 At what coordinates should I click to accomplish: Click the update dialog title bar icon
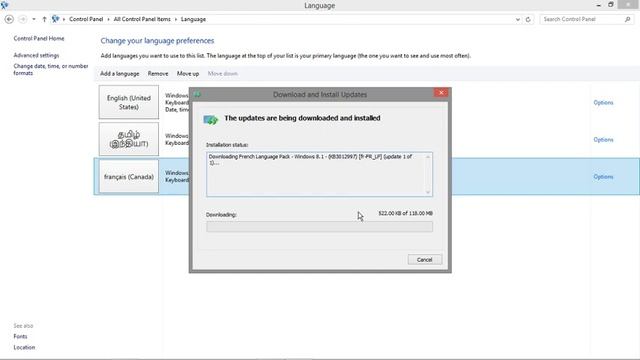(197, 94)
